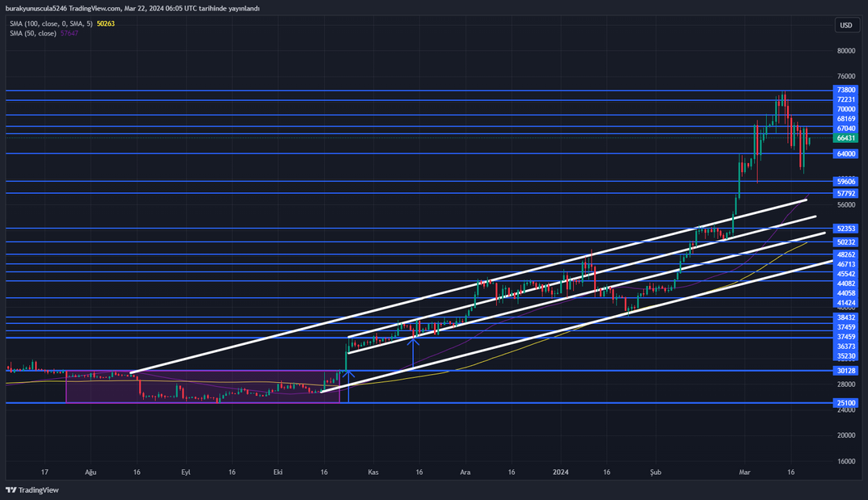
Task: Select the 72231 price level label
Action: click(846, 99)
